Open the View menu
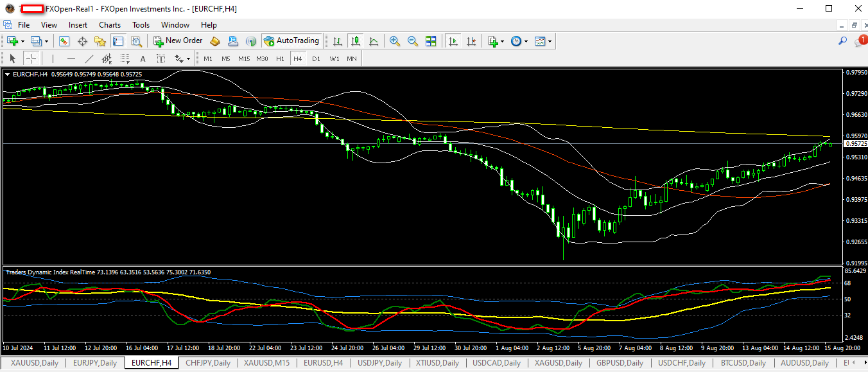868x372 pixels. [x=49, y=25]
